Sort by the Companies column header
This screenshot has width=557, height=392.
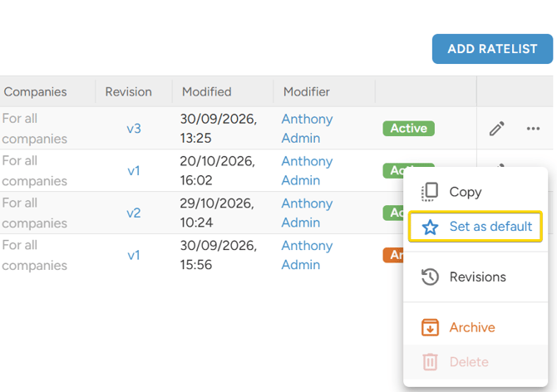(35, 92)
